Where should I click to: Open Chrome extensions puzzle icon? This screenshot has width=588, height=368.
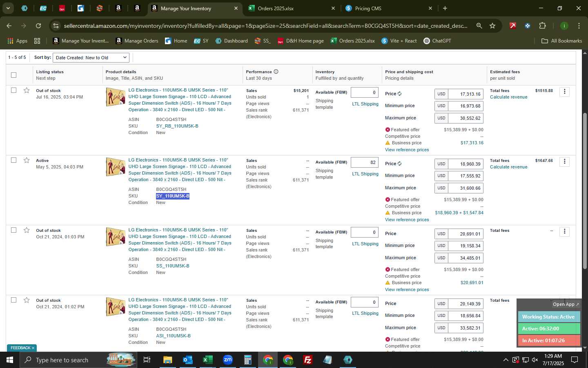(542, 26)
